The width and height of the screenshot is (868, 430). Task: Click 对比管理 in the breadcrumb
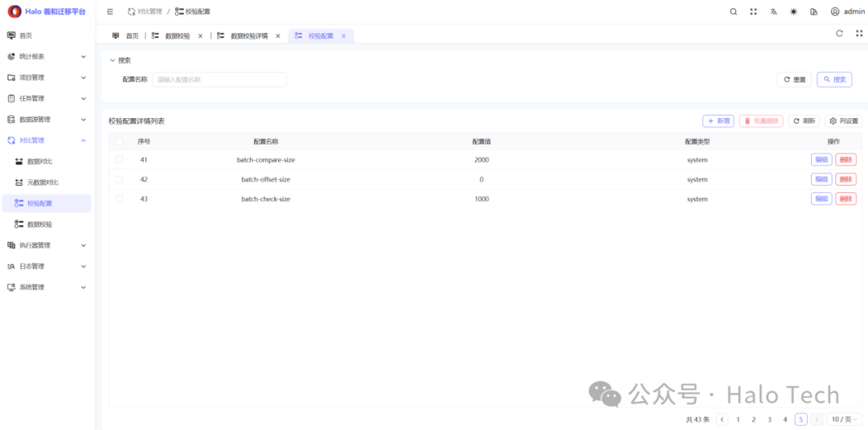pos(145,11)
